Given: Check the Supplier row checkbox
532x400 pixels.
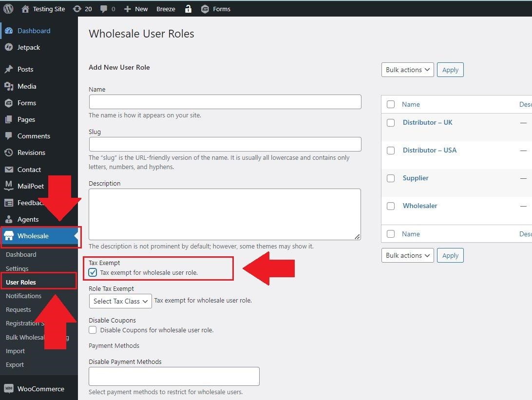Looking at the screenshot, I should click(391, 178).
